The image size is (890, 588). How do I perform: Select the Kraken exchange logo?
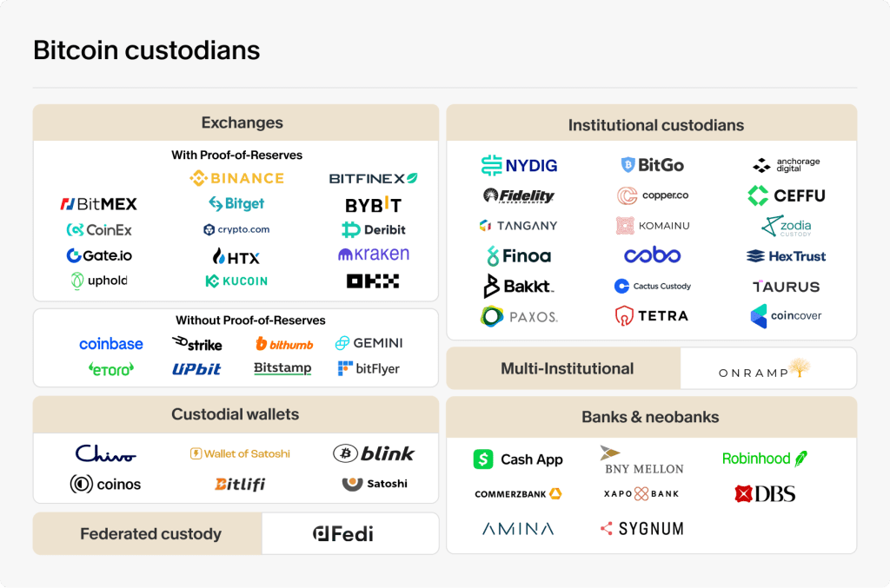[374, 254]
